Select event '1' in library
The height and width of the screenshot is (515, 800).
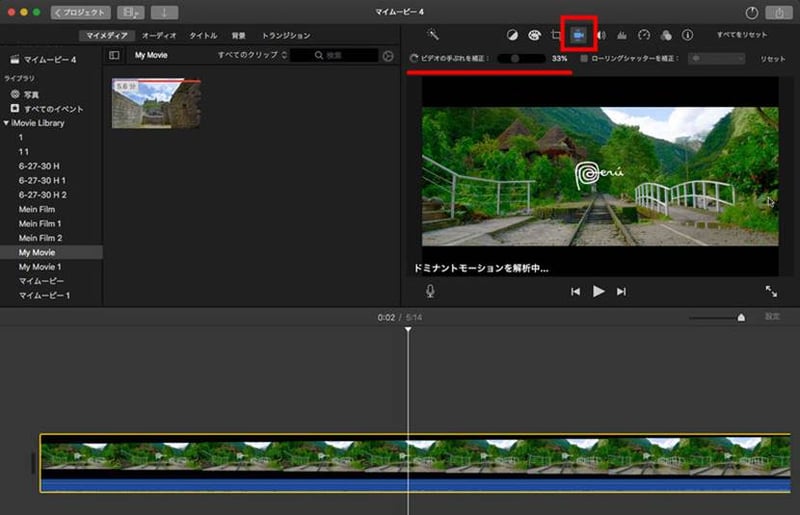point(20,137)
